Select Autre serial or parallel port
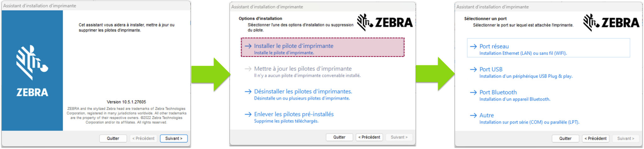644x149 pixels. click(x=486, y=115)
